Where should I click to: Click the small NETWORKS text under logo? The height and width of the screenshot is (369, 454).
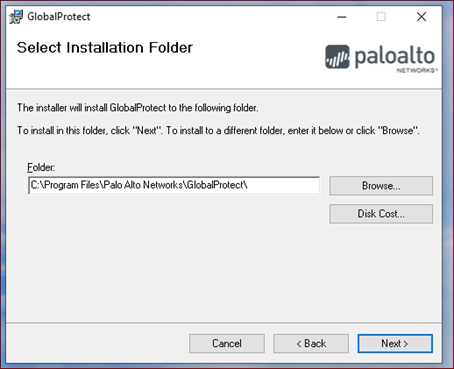[417, 70]
